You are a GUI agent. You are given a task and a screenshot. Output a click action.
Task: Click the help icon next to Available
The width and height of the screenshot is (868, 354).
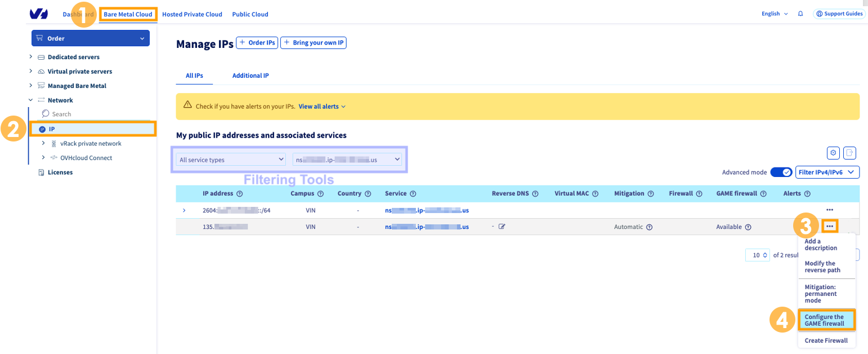coord(748,227)
